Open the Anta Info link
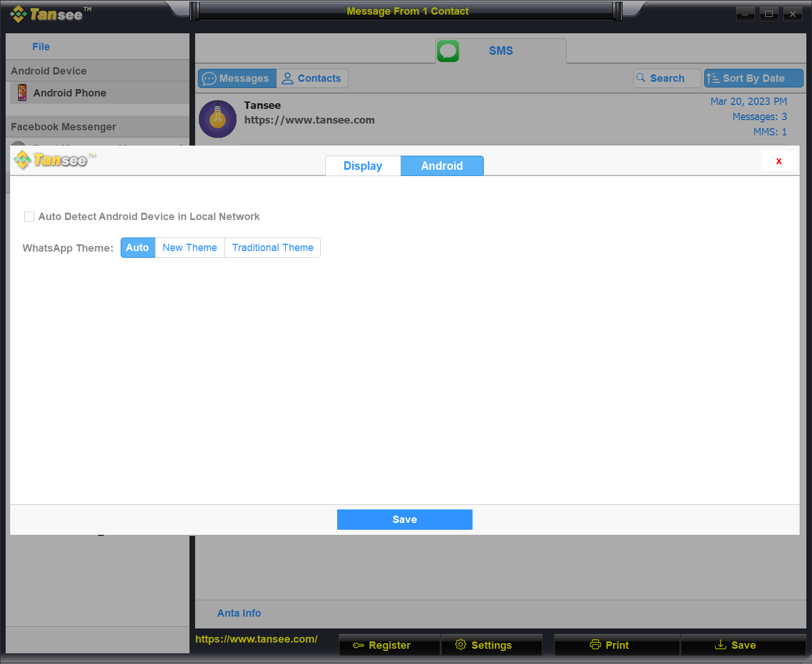Viewport: 812px width, 664px height. coord(239,613)
